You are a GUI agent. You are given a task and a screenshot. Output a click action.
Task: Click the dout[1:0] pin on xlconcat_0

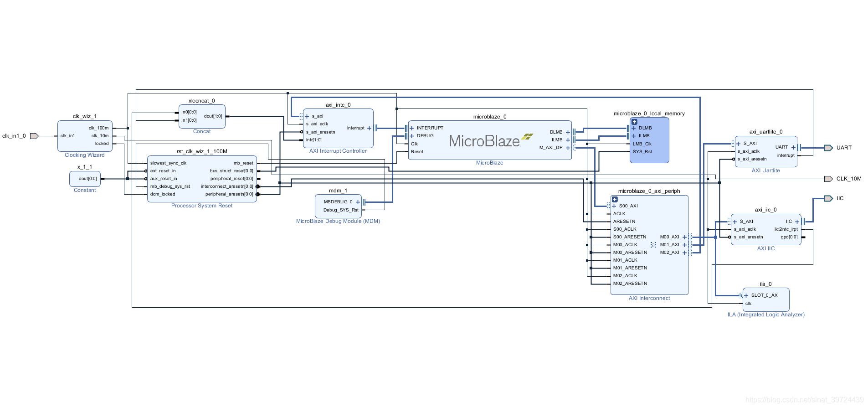(x=213, y=116)
